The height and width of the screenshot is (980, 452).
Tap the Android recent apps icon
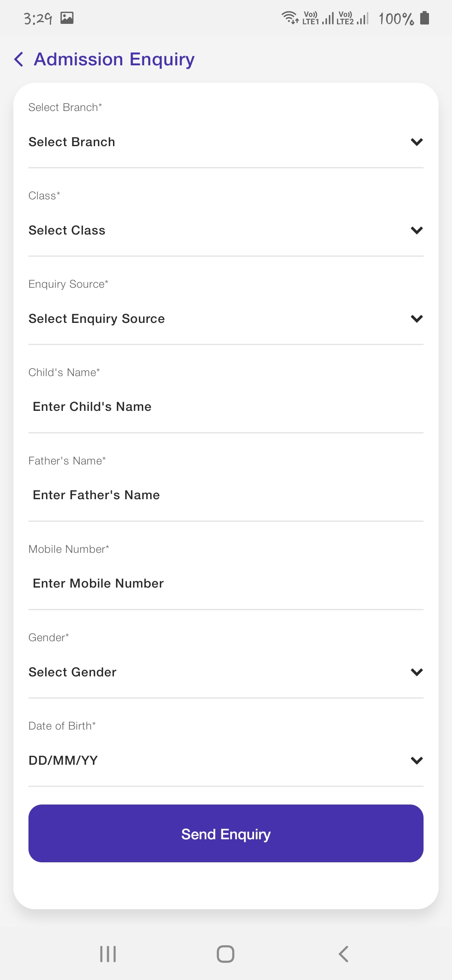tap(108, 954)
